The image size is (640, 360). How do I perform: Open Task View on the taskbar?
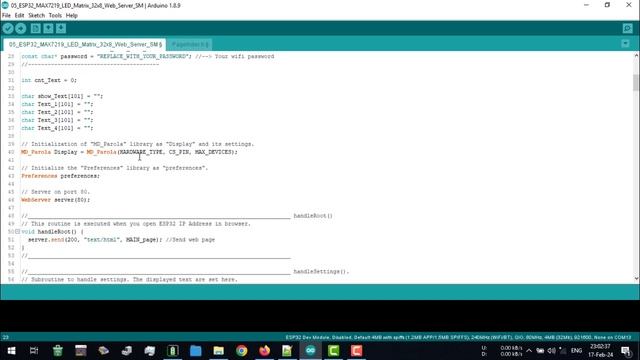point(34,351)
